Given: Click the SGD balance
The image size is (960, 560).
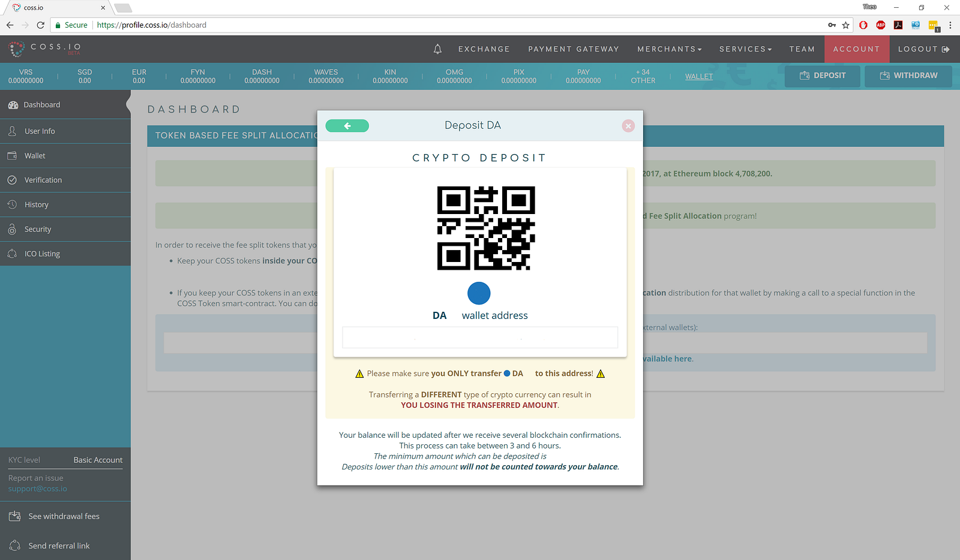Looking at the screenshot, I should [85, 76].
